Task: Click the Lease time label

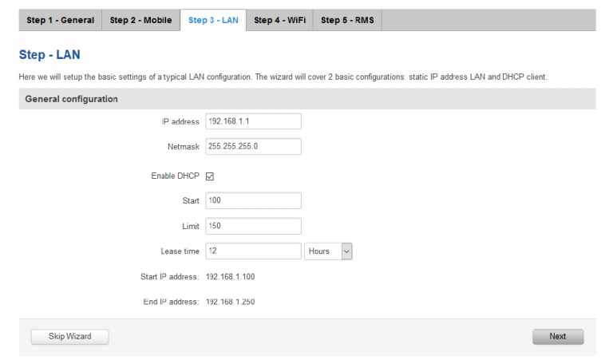Action: 180,251
